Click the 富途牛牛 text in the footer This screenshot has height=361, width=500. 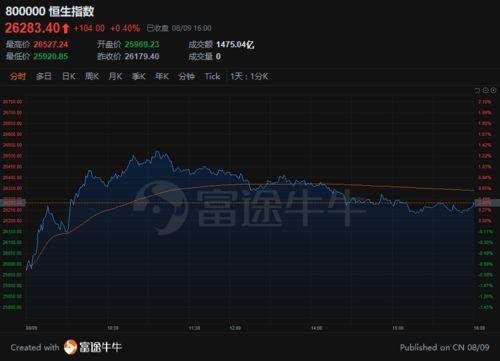coord(100,347)
